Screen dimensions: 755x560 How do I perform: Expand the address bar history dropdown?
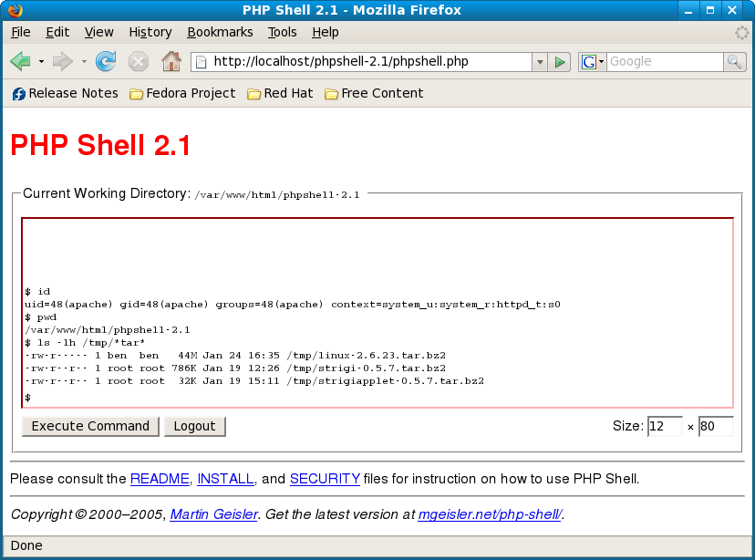pos(540,62)
